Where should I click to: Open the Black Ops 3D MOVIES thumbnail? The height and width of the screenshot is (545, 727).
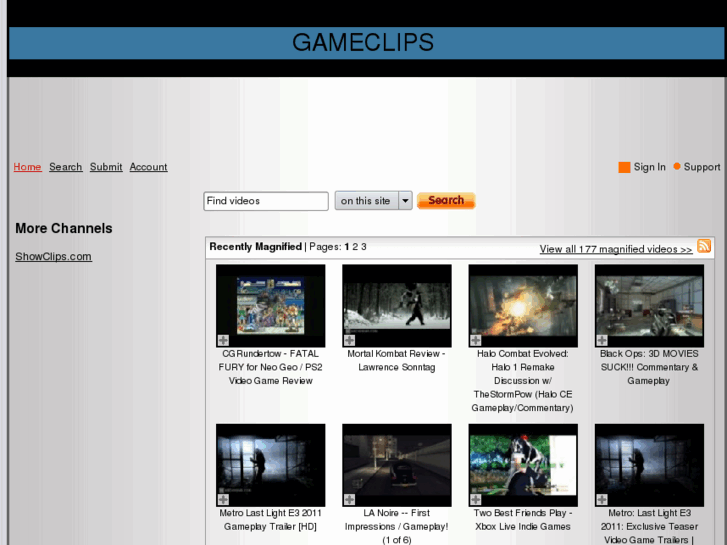(650, 306)
